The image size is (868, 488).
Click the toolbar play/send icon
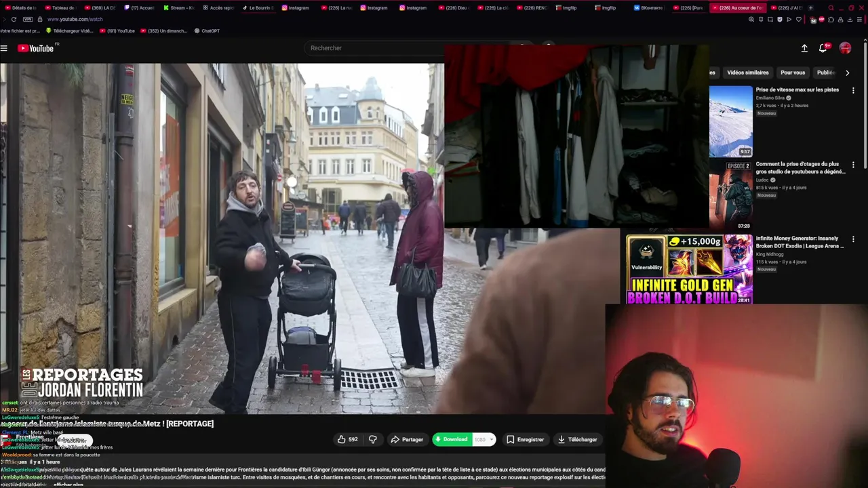pyautogui.click(x=789, y=19)
